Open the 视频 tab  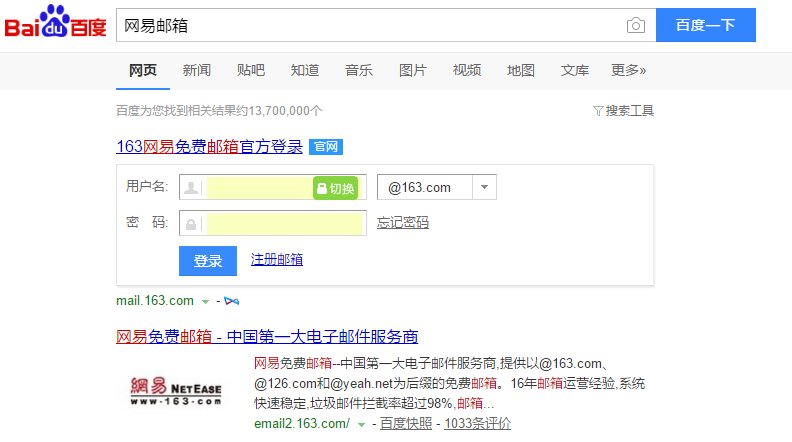click(467, 70)
